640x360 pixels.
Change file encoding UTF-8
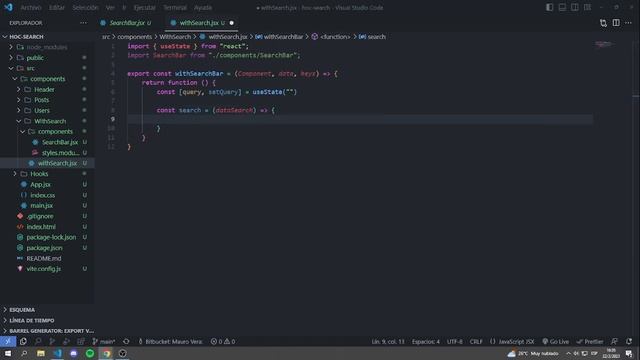click(455, 341)
